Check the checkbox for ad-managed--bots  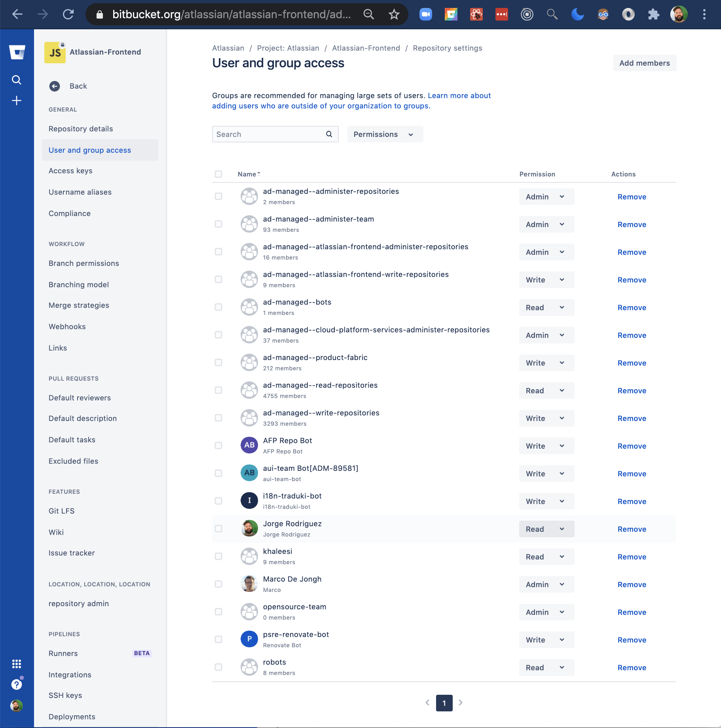coord(219,307)
